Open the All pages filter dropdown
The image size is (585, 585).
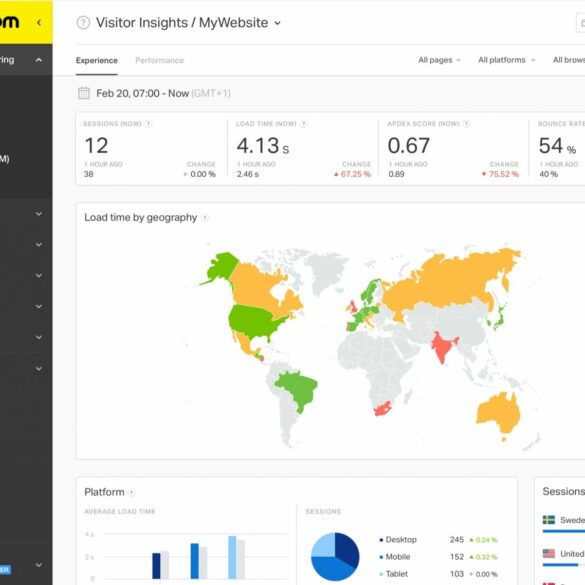439,60
